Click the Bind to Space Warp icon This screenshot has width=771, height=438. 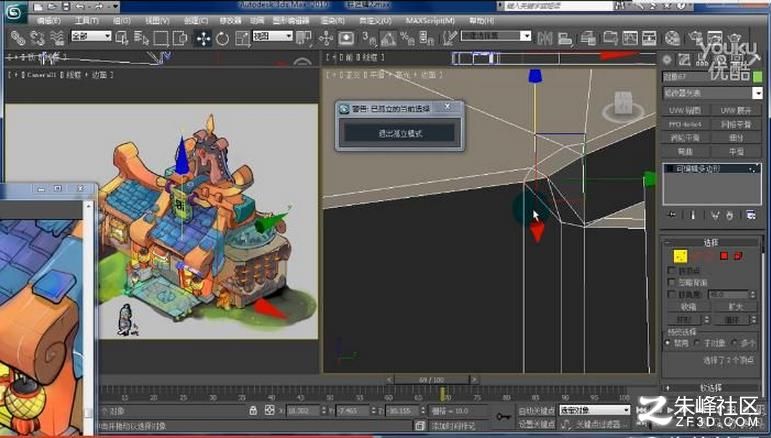point(57,38)
